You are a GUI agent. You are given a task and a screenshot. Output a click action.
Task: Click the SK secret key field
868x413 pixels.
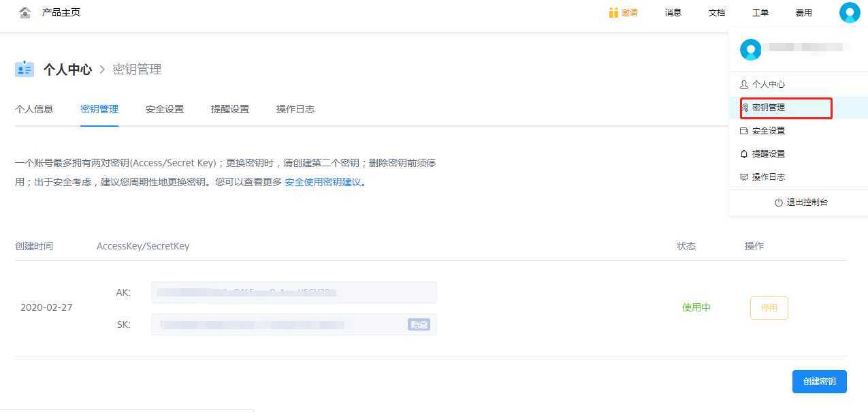(294, 324)
